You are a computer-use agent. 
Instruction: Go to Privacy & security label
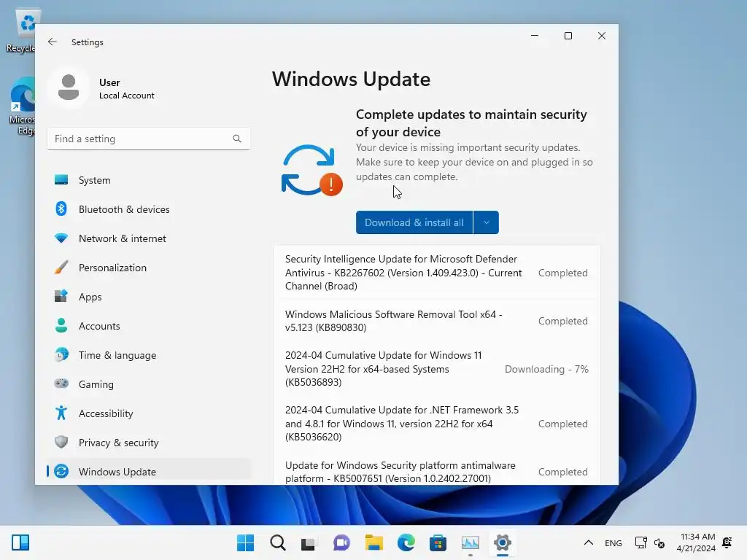(x=119, y=443)
